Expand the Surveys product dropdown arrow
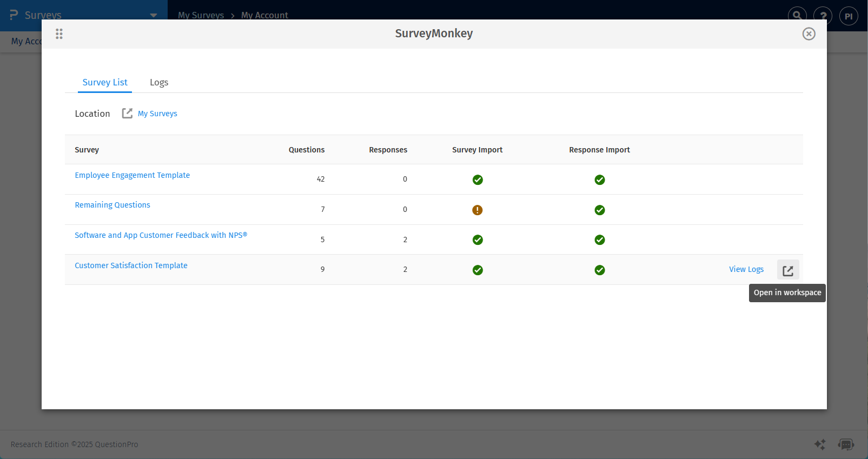 [154, 15]
